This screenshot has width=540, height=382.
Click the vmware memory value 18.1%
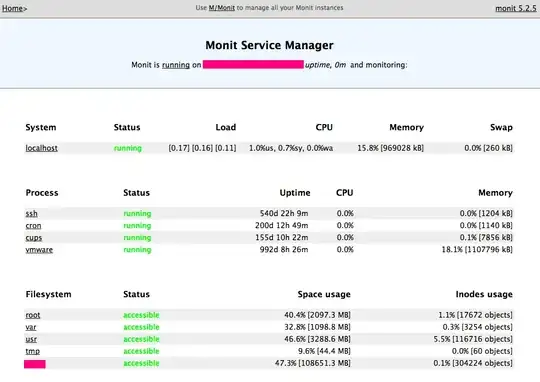pos(477,250)
